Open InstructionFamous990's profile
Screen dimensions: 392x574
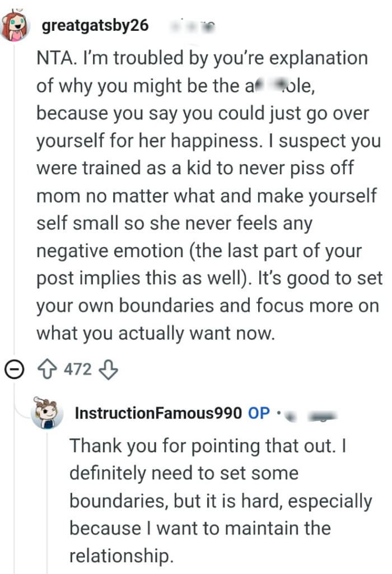[158, 413]
